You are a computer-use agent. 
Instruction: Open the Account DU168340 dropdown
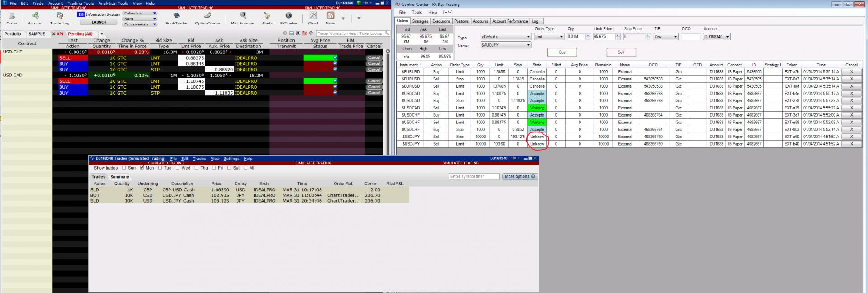[717, 37]
